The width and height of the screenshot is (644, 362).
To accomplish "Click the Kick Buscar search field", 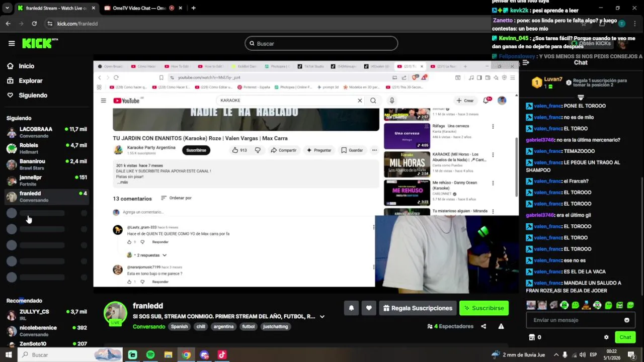I will pos(321,44).
